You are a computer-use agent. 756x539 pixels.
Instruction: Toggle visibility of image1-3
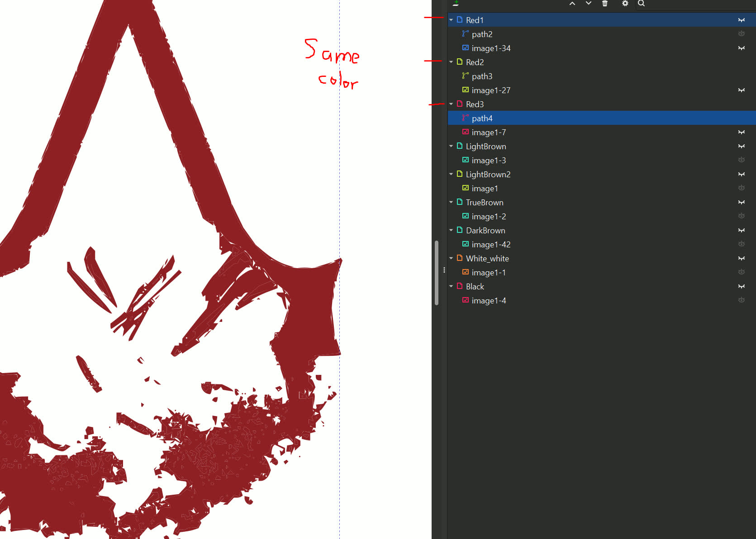pos(742,160)
